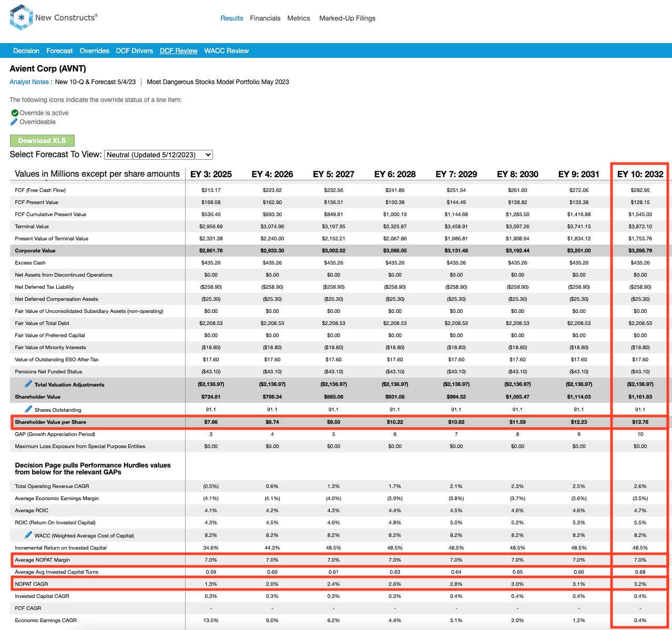Screen dimensions: 672x630
Task: Click the Avient Corp (AVNT) heading
Action: [x=48, y=68]
